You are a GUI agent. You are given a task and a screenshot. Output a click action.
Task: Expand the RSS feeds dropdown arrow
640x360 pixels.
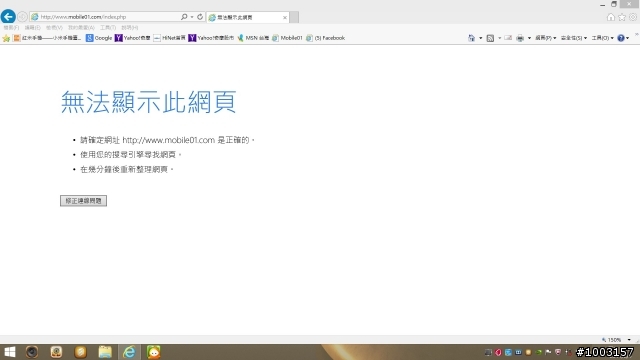(x=499, y=38)
